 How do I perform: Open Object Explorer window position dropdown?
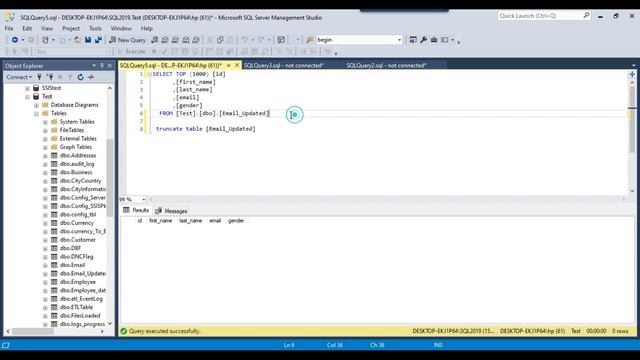click(x=94, y=66)
